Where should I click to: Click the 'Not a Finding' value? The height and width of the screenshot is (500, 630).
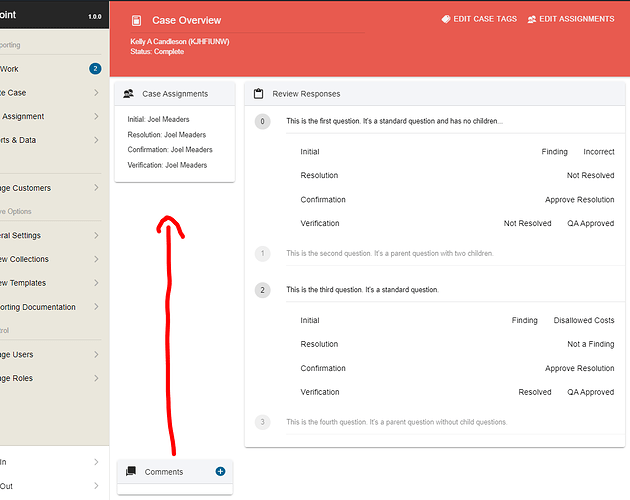tap(591, 344)
